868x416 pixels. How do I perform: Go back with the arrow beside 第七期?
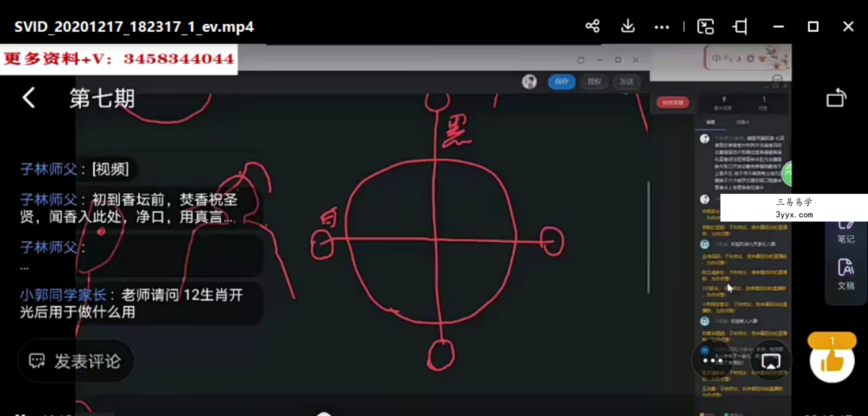click(x=29, y=98)
